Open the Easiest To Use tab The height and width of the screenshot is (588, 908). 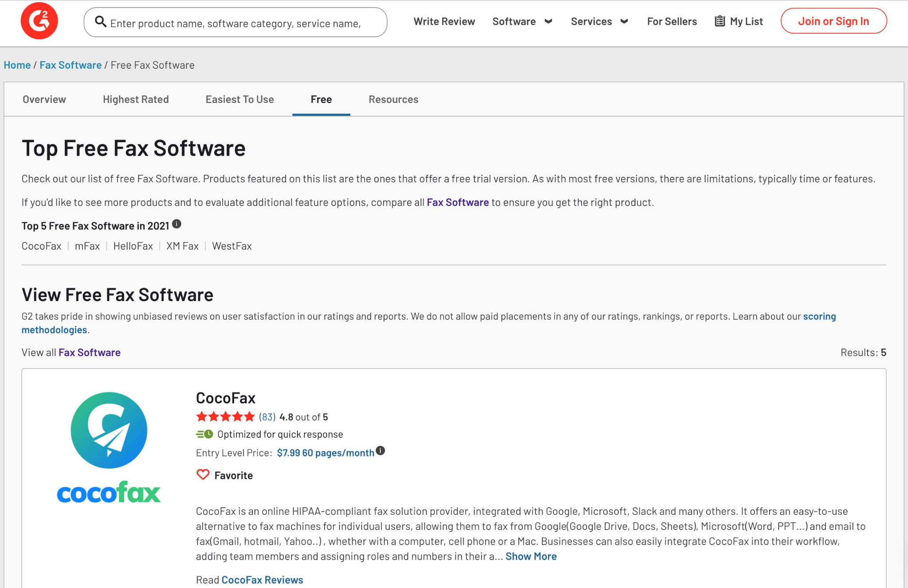[239, 99]
